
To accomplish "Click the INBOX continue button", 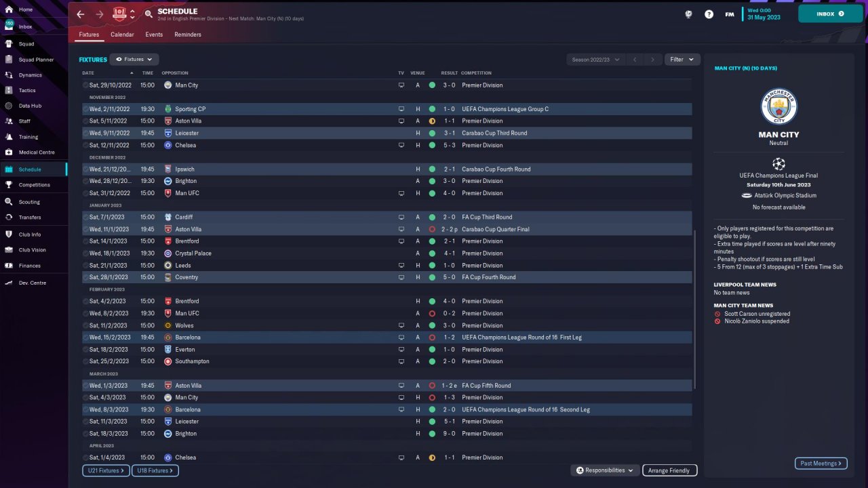I will pos(831,14).
